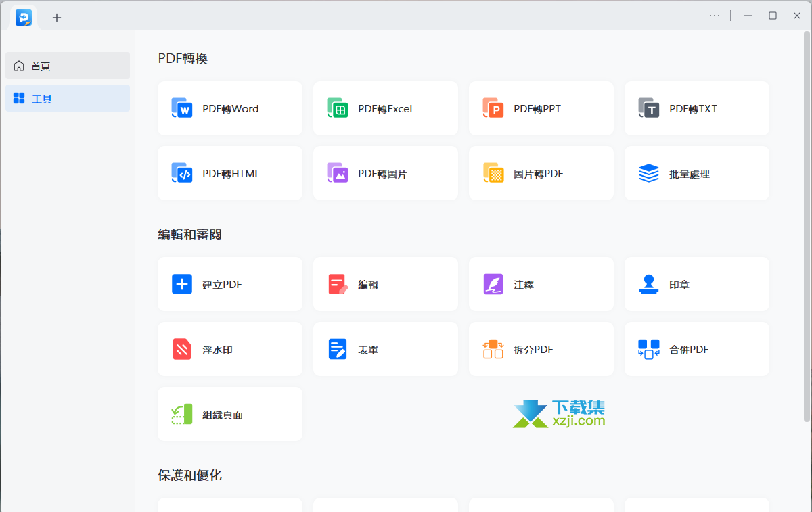Go to 首頁 in the sidebar

coord(68,66)
